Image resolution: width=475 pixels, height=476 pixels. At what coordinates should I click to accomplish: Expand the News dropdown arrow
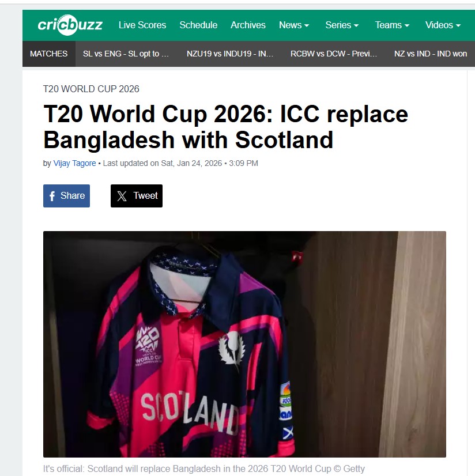pos(307,25)
